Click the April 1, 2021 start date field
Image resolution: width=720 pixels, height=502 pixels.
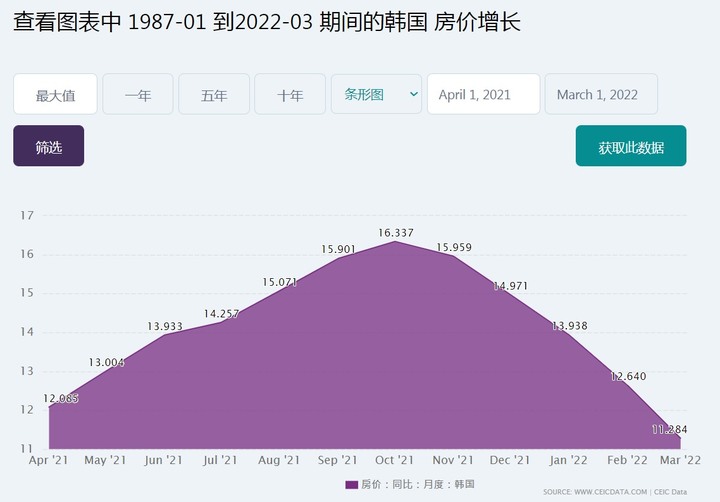pos(484,94)
